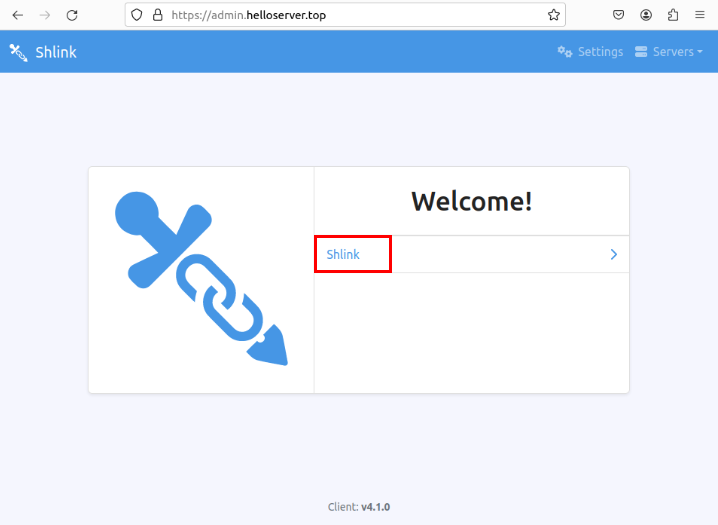This screenshot has width=718, height=525.
Task: Click the large Shlink logo image
Action: 201,279
